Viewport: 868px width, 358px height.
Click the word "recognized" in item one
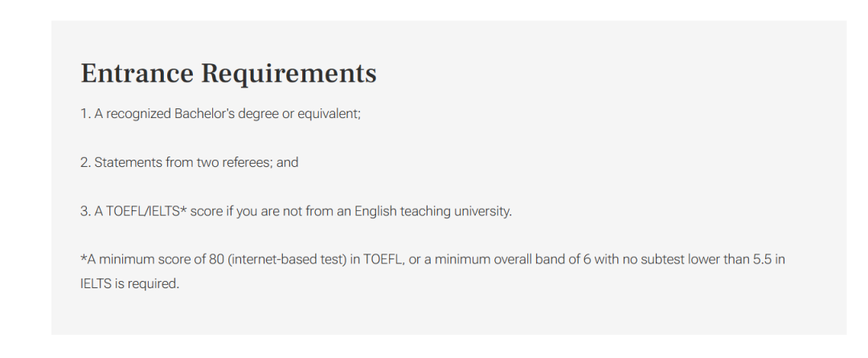tap(138, 114)
